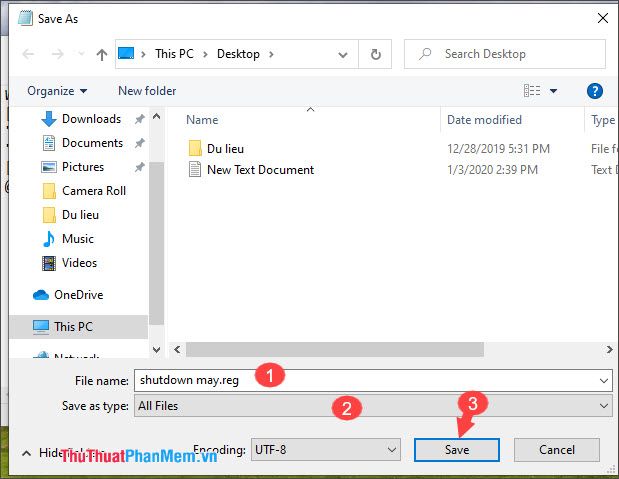The width and height of the screenshot is (619, 479).
Task: Open the Help button
Action: [595, 91]
